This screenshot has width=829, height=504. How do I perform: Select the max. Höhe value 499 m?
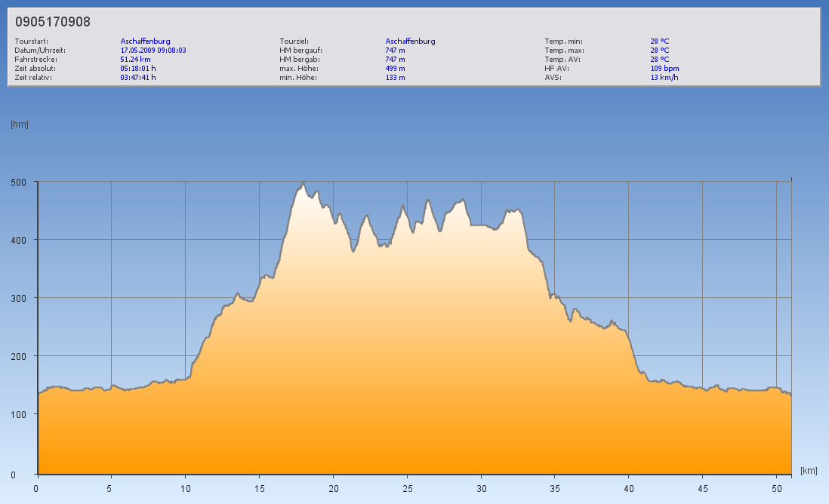coord(395,69)
